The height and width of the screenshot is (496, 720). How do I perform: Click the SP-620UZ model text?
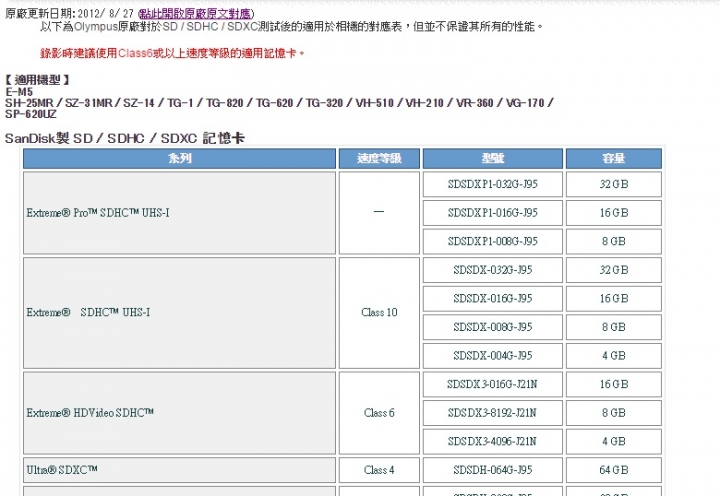tap(31, 114)
